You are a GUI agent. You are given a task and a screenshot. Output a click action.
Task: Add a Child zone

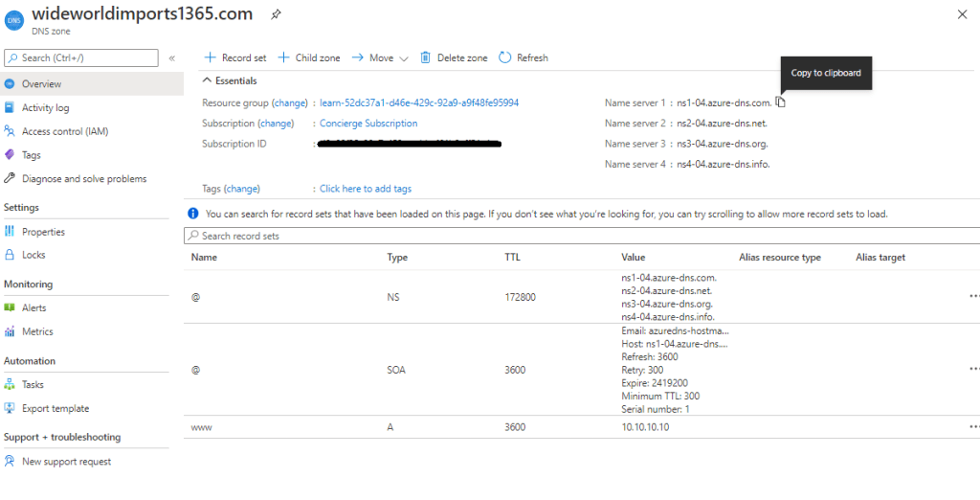click(309, 58)
